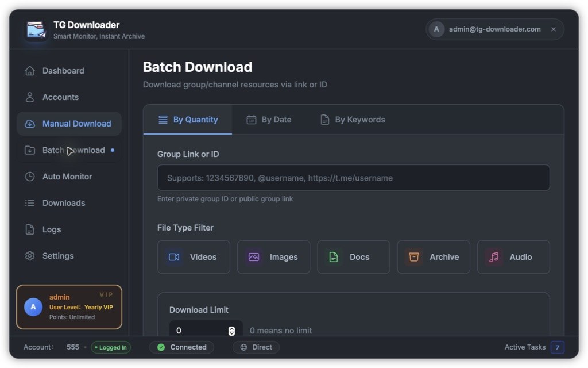Click the TG Downloader app logo
Viewport: 588px width, 368px height.
36,30
